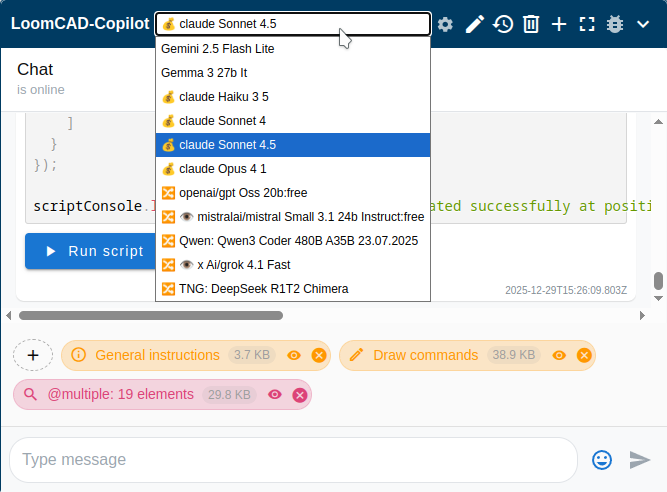
Task: Preview General instructions with eye icon
Action: pos(294,355)
